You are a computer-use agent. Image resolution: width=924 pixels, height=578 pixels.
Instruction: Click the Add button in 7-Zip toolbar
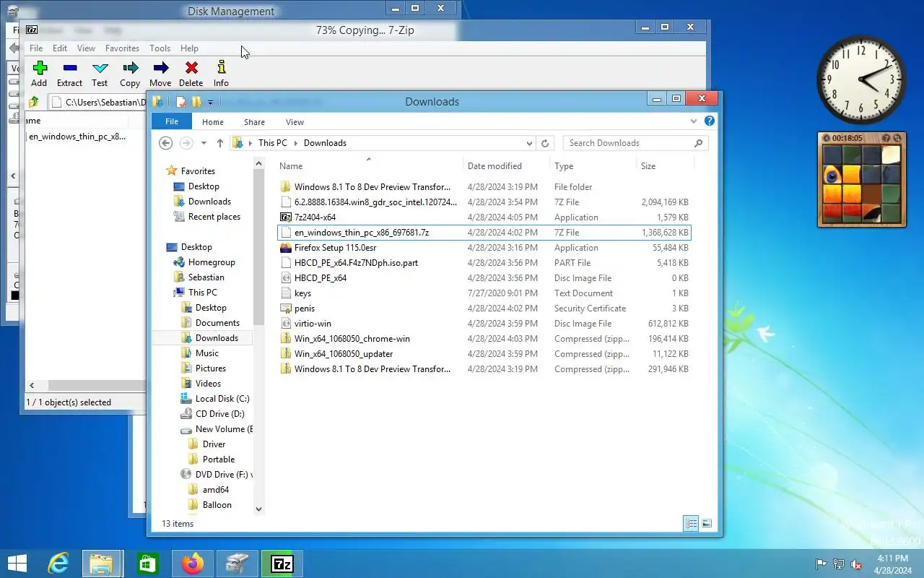point(40,74)
